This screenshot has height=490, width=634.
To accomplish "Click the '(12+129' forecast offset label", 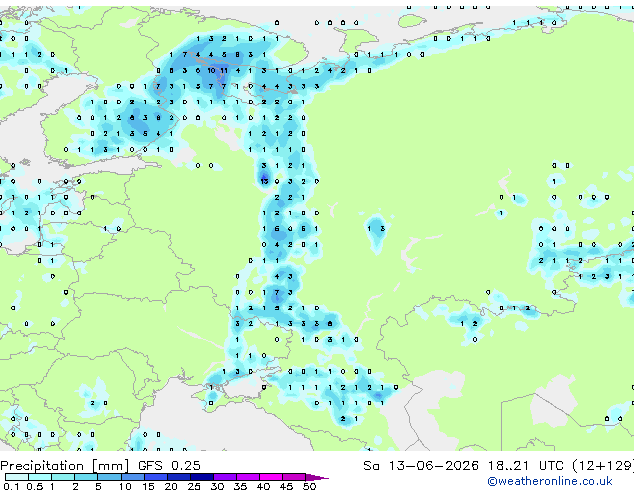I will coord(603,466).
